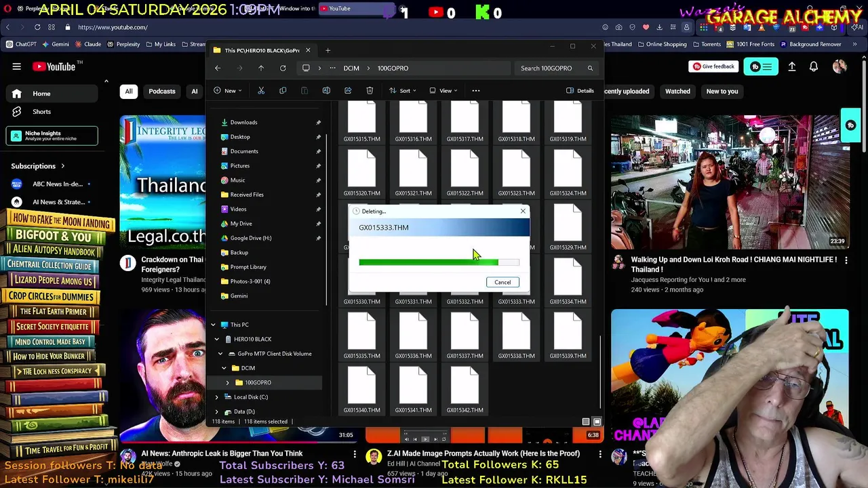Image resolution: width=868 pixels, height=488 pixels.
Task: Collapse the DCIM tree node
Action: [224, 368]
